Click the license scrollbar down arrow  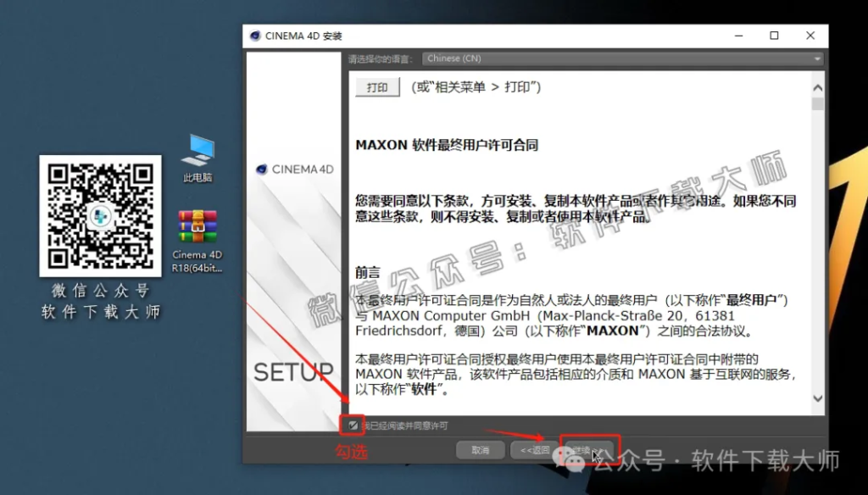[817, 398]
